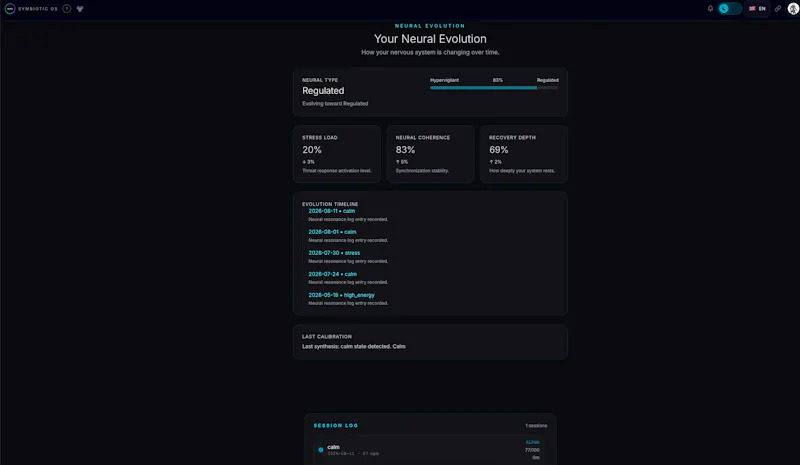Viewport: 800px width, 465px height.
Task: Open the user profile avatar
Action: [x=793, y=9]
